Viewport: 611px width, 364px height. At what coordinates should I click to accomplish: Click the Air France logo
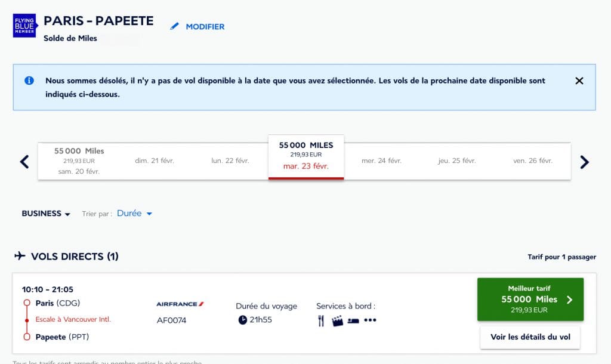180,304
